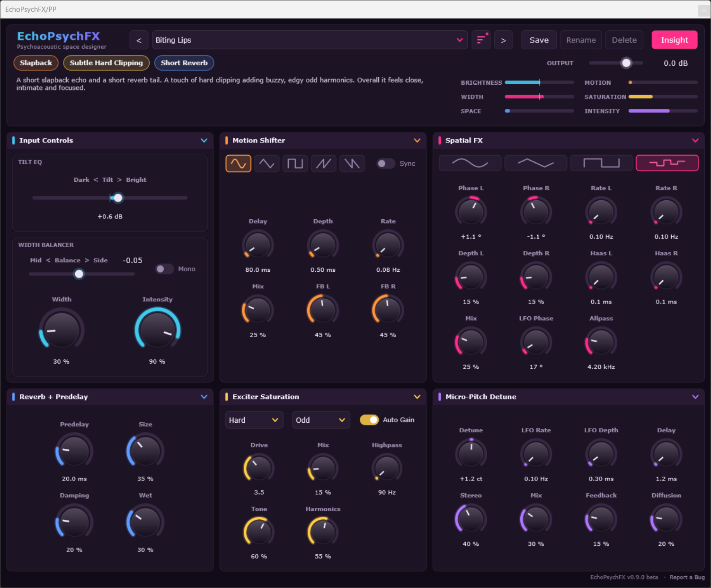Select sine waveform in Motion Shifter

(238, 163)
